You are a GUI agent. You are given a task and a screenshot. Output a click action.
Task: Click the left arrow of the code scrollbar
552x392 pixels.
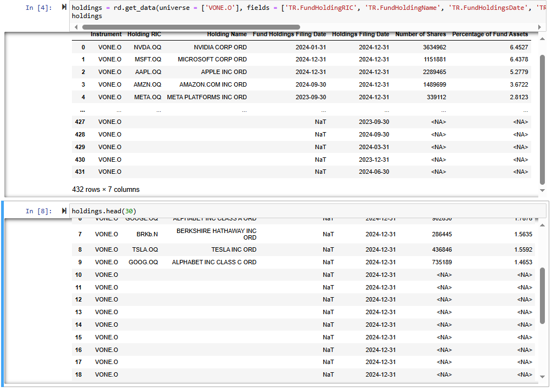76,27
